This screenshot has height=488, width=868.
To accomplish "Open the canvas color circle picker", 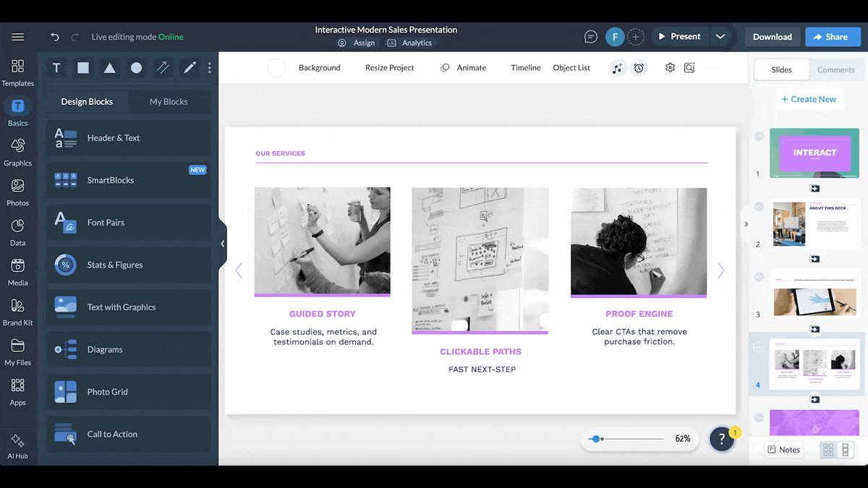I will click(276, 68).
